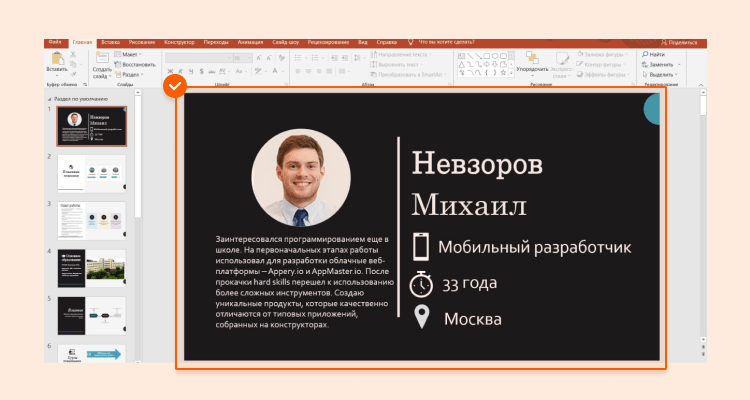This screenshot has width=750, height=400.
Task: Open the font name combo box
Action: pyautogui.click(x=199, y=58)
